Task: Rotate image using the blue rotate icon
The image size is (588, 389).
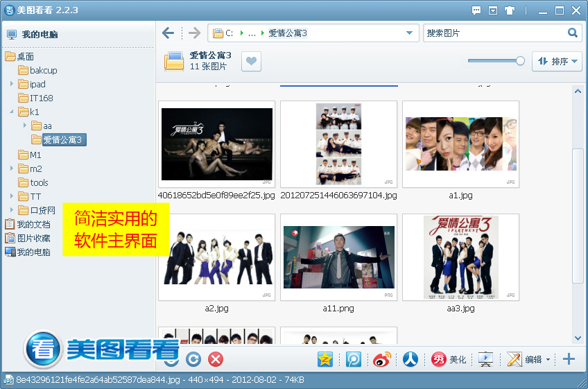Action: pyautogui.click(x=193, y=359)
